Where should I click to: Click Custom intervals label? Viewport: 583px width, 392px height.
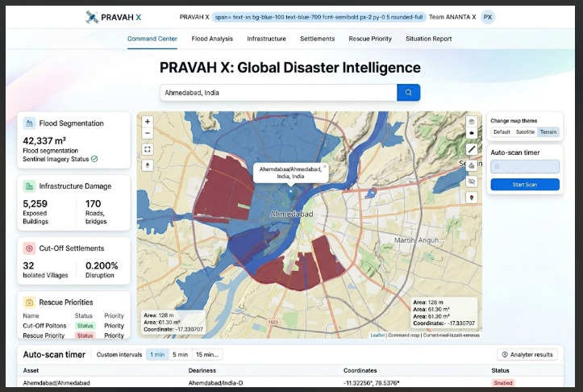119,355
